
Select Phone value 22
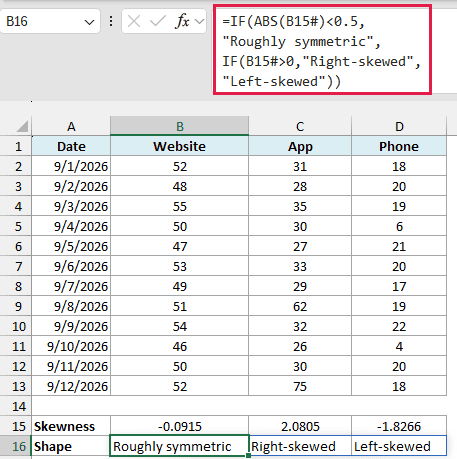pyautogui.click(x=399, y=326)
